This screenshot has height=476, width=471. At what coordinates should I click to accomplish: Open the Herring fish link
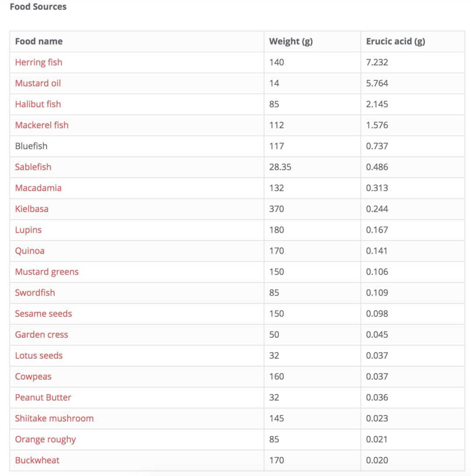(38, 62)
